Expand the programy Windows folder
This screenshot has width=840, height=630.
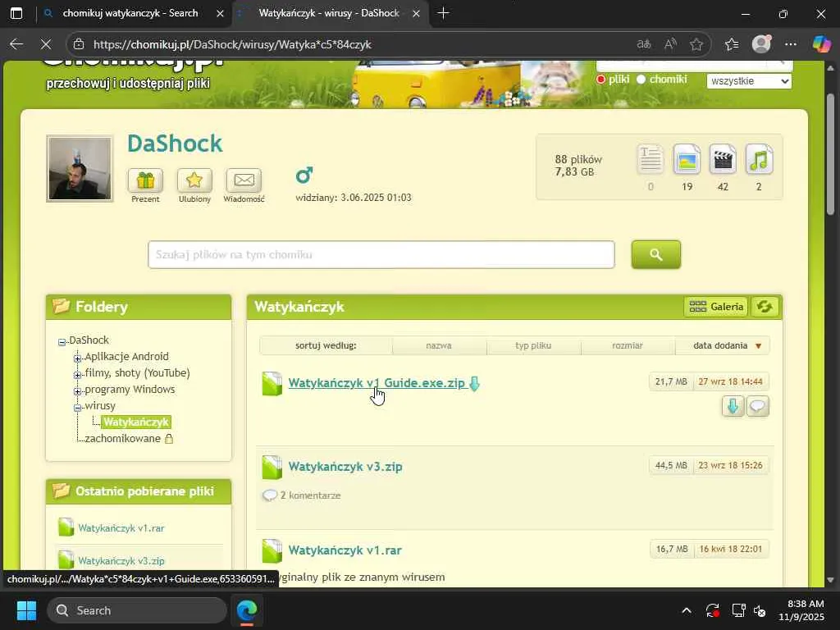click(78, 391)
